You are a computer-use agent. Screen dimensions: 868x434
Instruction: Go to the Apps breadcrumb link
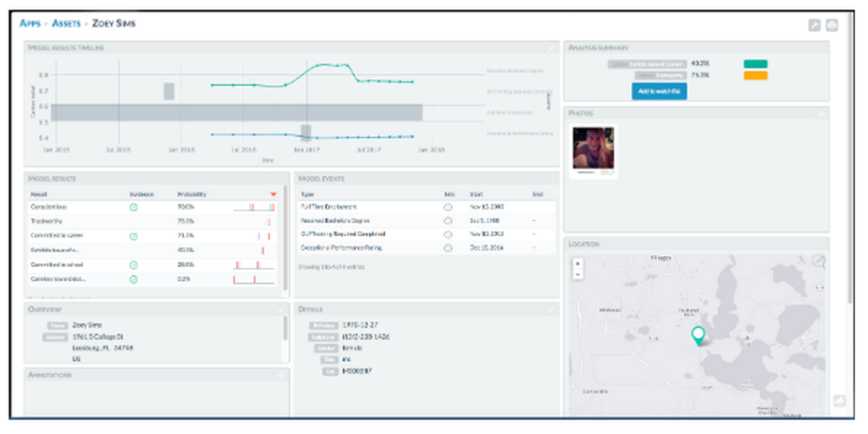(x=30, y=23)
